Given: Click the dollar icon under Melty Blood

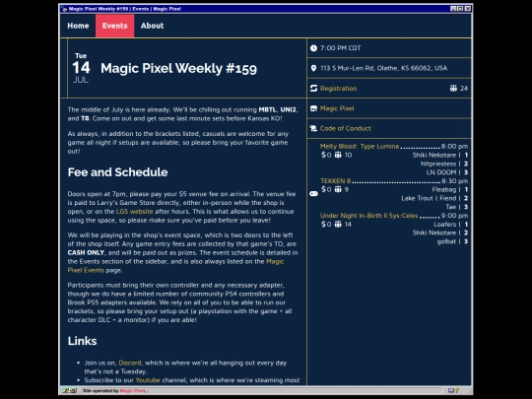Looking at the screenshot, I should (x=324, y=155).
